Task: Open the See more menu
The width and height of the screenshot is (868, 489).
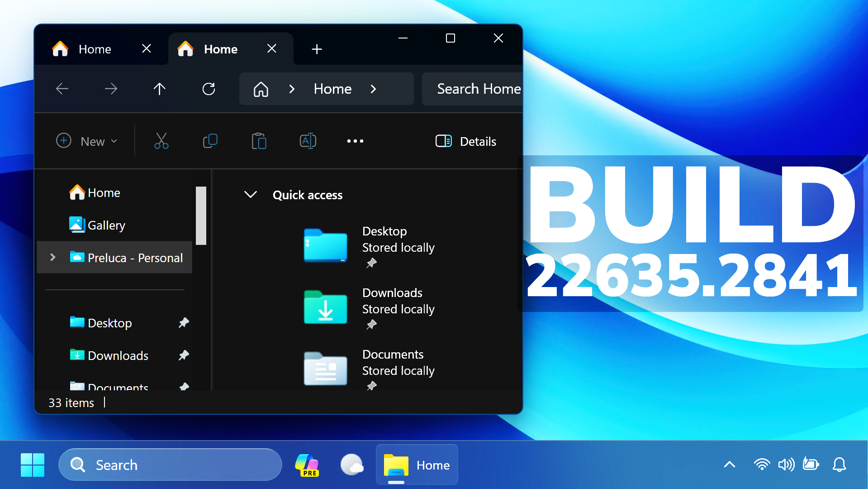Action: pos(355,141)
